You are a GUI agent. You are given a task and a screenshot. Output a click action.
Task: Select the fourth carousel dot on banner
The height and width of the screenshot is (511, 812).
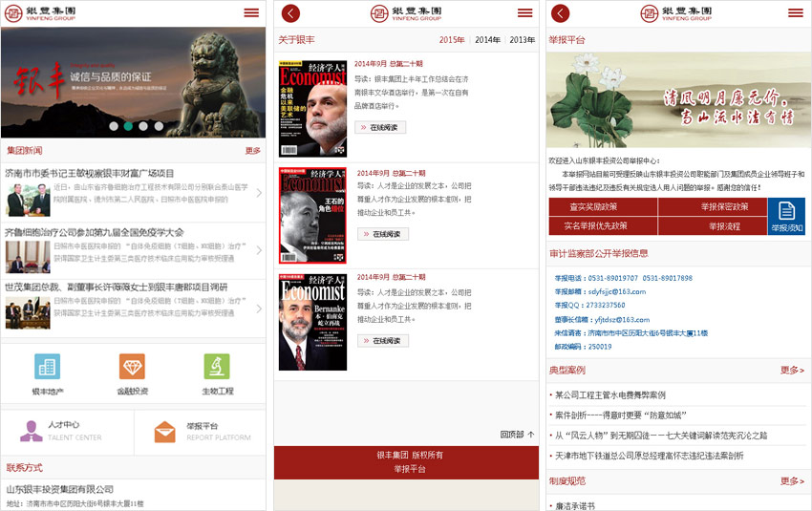(x=159, y=126)
